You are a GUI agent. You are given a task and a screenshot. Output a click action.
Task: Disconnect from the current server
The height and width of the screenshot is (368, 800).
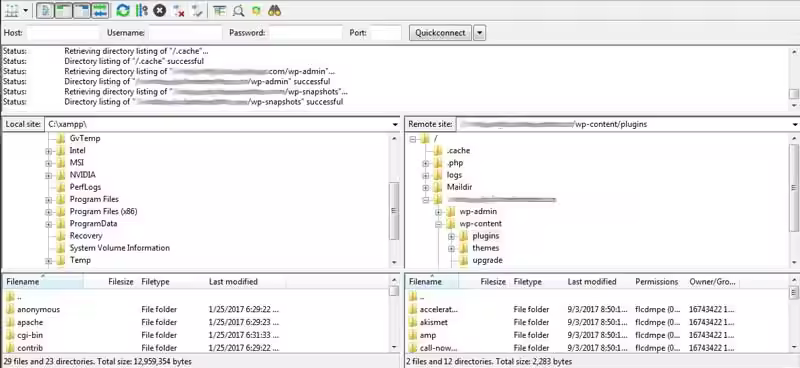tap(178, 10)
